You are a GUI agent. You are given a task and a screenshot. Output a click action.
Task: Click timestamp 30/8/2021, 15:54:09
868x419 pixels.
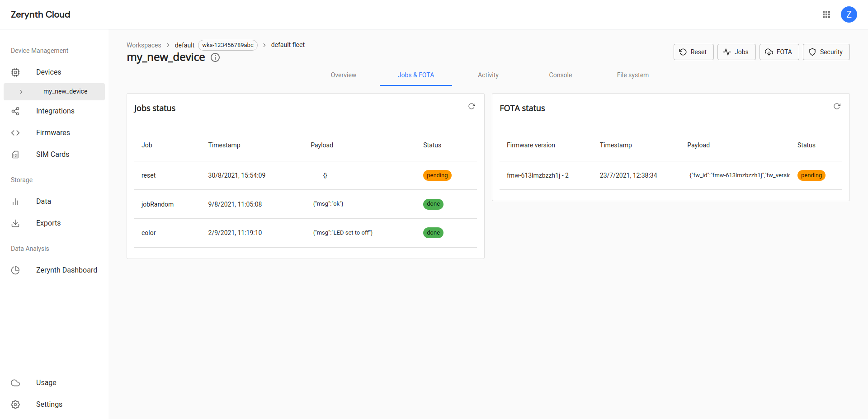pos(237,175)
